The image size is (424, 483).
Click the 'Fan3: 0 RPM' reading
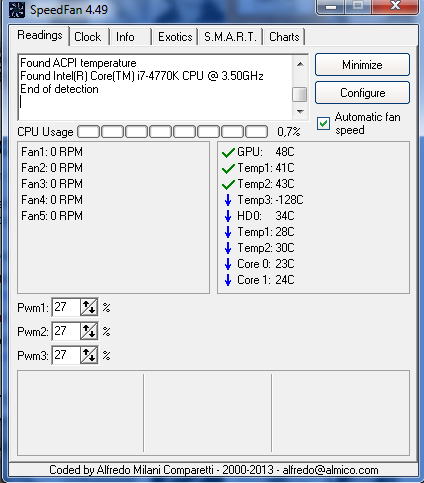pyautogui.click(x=52, y=184)
